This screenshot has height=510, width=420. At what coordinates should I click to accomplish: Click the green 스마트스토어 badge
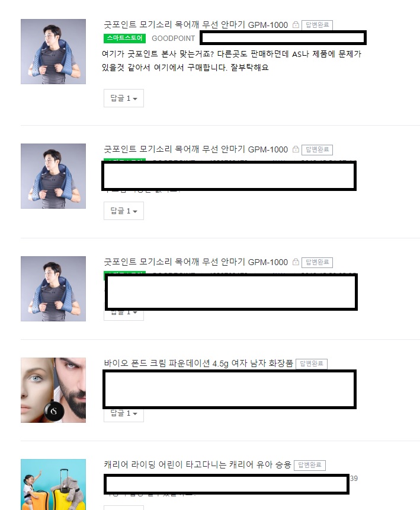coord(125,38)
